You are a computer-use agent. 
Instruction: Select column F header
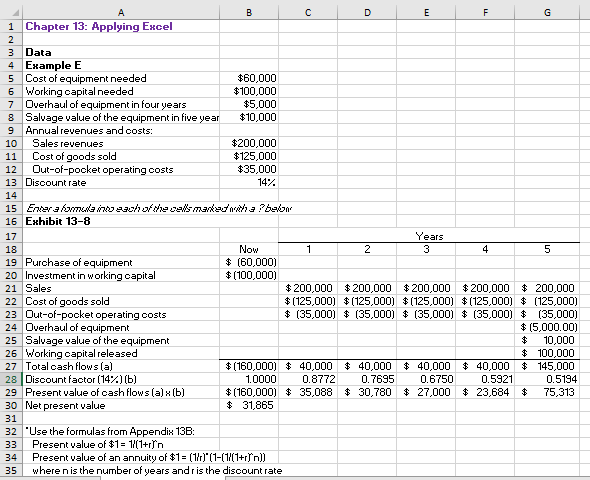tap(485, 13)
